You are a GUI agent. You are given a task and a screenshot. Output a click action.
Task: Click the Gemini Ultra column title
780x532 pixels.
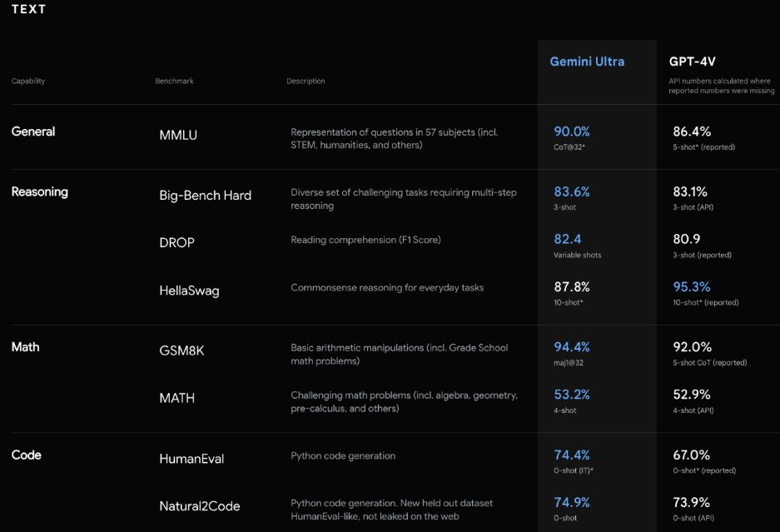click(x=587, y=62)
